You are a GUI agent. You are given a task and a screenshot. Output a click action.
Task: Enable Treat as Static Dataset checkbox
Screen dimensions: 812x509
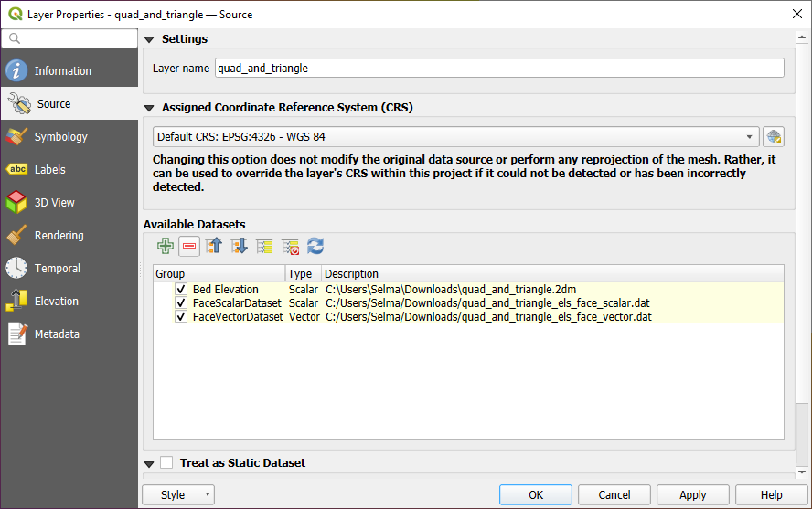tap(166, 463)
